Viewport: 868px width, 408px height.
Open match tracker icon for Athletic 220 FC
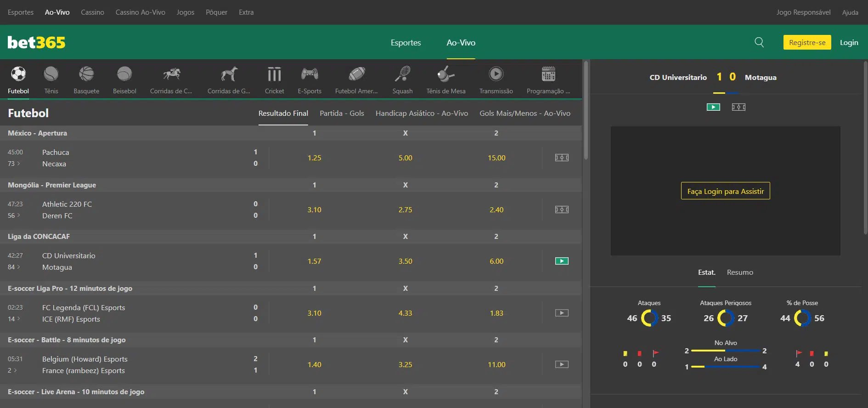coord(562,210)
